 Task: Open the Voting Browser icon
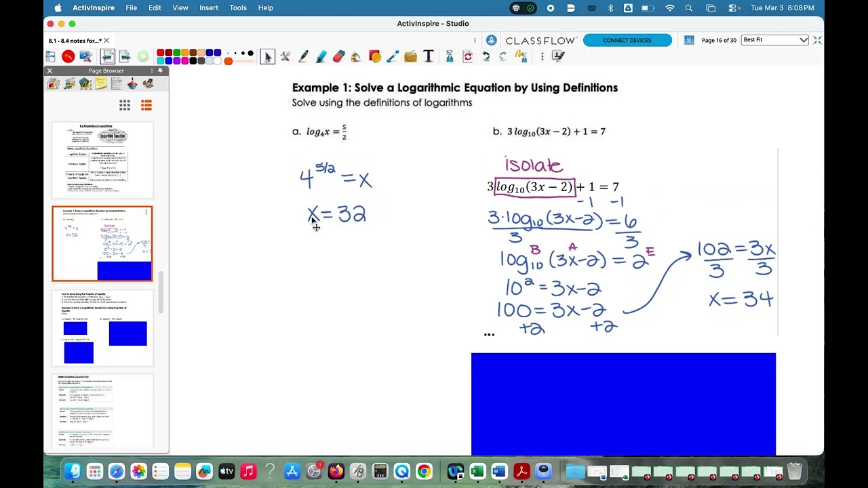pos(148,84)
